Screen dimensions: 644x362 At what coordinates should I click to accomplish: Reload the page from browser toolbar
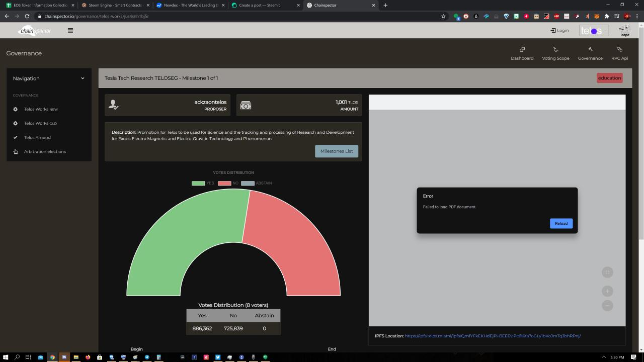[x=27, y=16]
